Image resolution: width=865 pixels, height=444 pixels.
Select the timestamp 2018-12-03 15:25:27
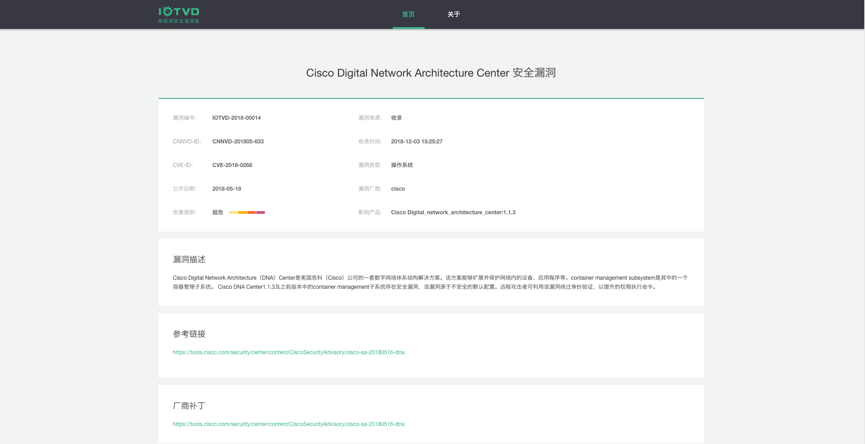coord(417,142)
